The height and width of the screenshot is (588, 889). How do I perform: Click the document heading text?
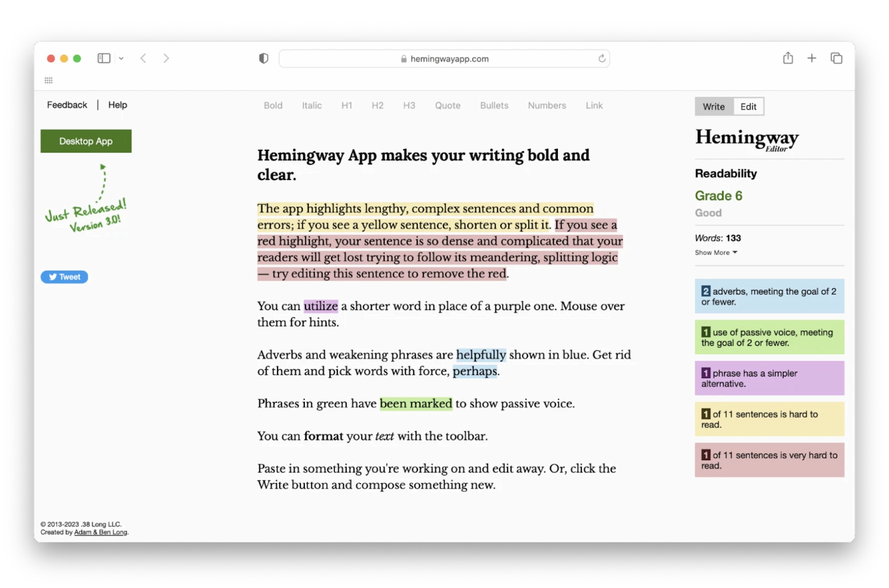pyautogui.click(x=423, y=165)
